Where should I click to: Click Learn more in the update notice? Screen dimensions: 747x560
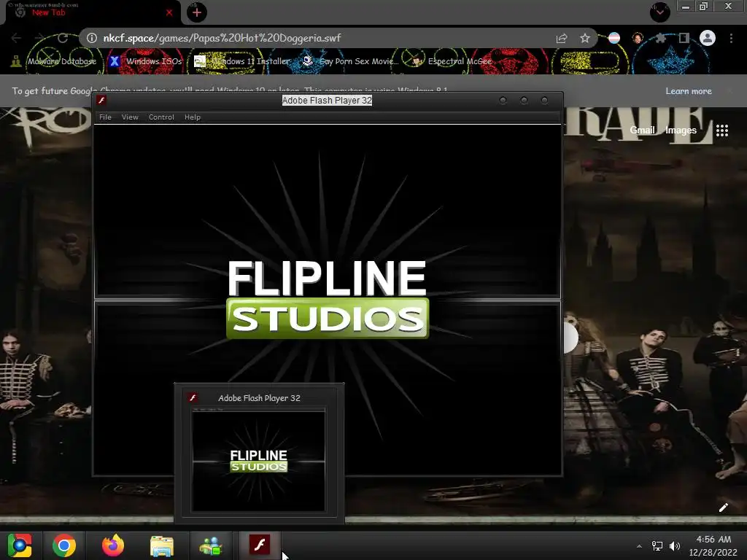(x=689, y=91)
